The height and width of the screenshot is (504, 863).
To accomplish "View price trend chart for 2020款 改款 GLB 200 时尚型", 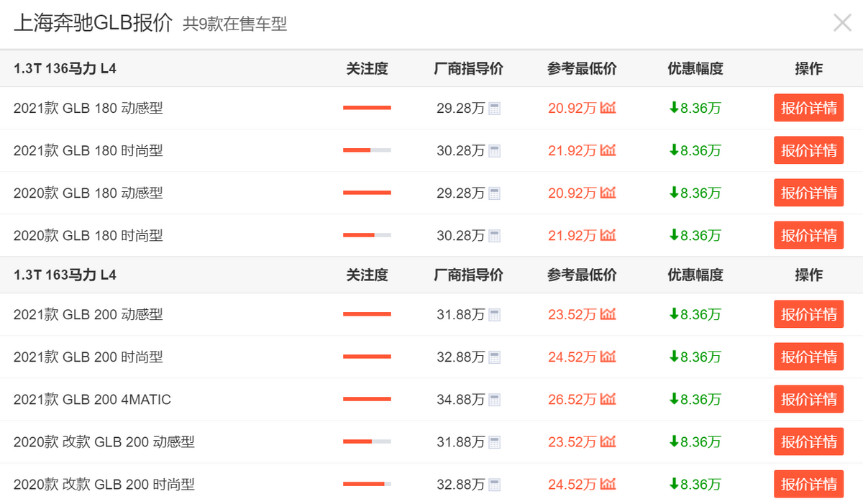I will click(608, 485).
